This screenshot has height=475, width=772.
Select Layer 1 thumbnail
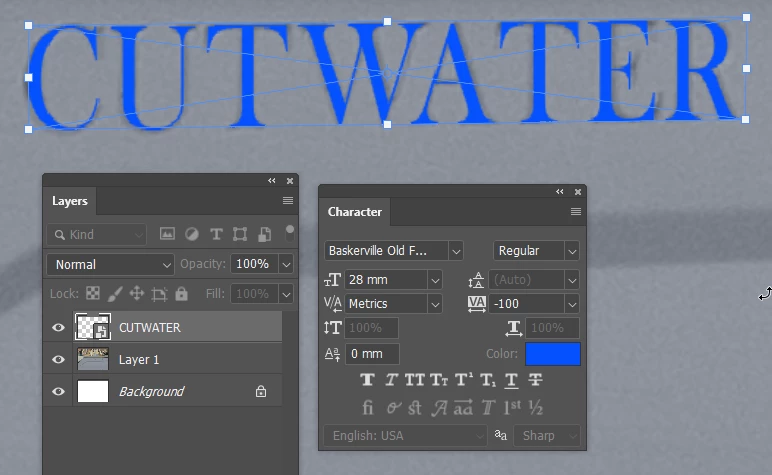93,359
